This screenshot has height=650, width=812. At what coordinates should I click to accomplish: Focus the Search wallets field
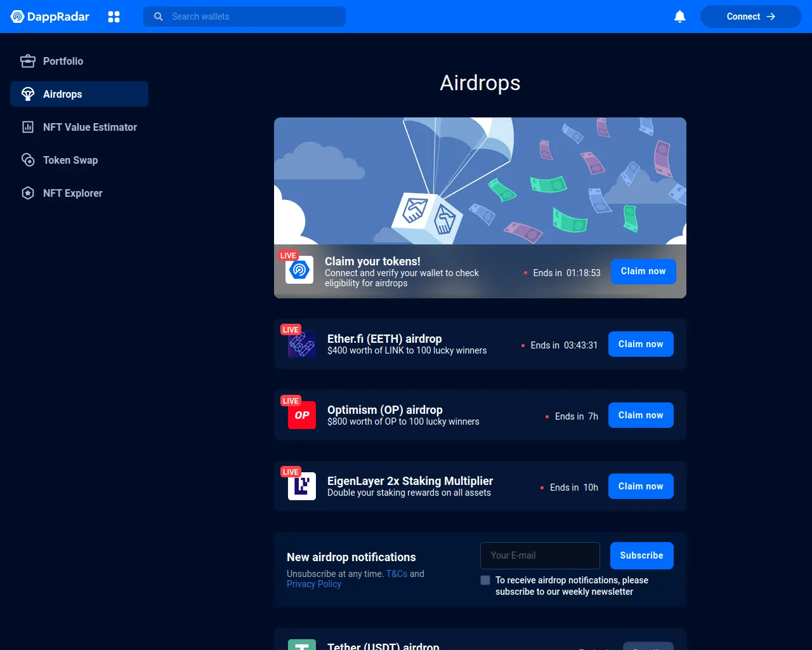pos(244,17)
